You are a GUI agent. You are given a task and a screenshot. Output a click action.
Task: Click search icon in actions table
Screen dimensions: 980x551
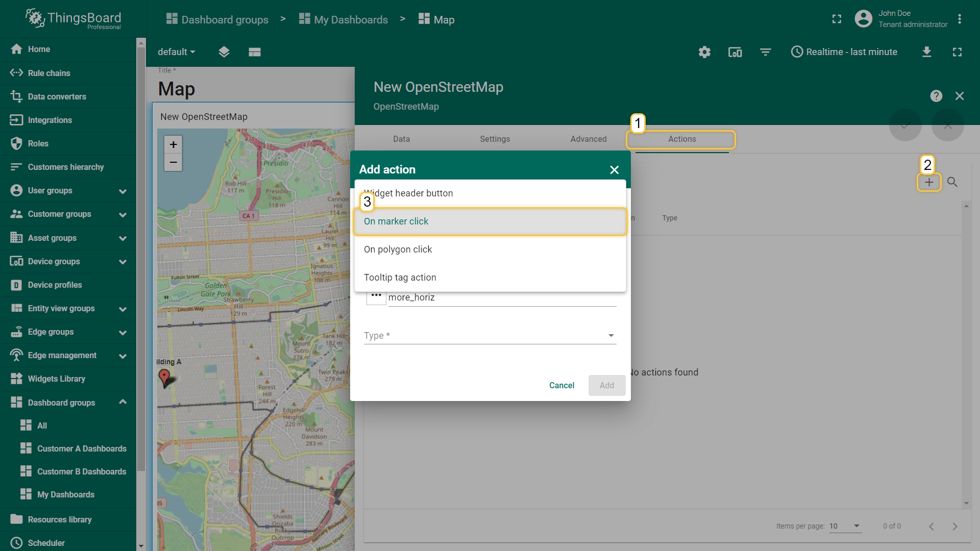(952, 182)
